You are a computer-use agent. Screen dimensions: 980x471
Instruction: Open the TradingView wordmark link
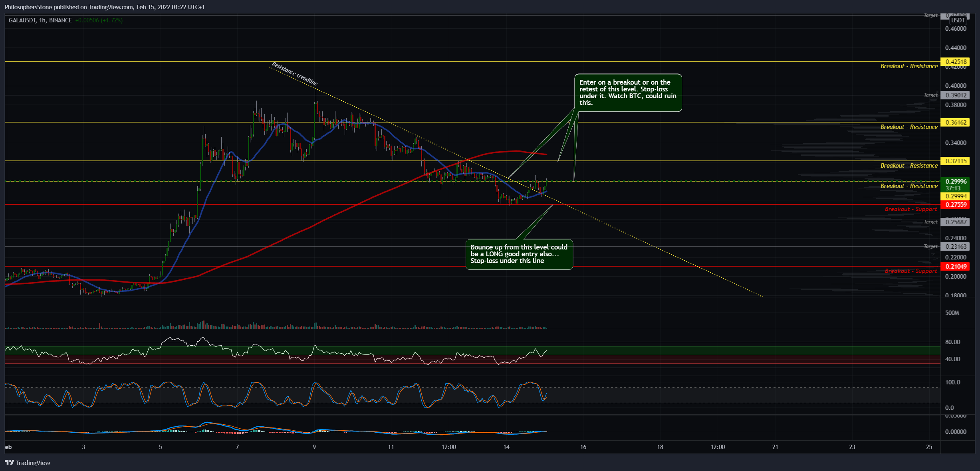33,463
